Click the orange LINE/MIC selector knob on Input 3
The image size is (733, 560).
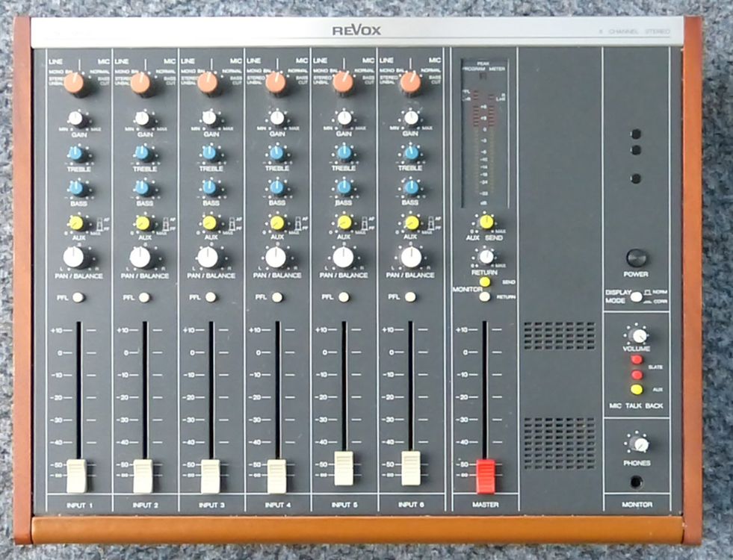[x=208, y=83]
